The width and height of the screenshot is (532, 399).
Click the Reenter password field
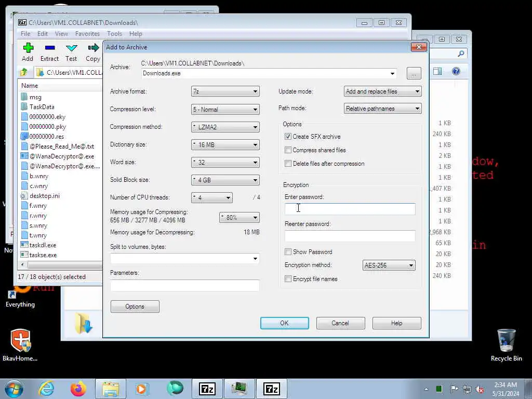[350, 236]
